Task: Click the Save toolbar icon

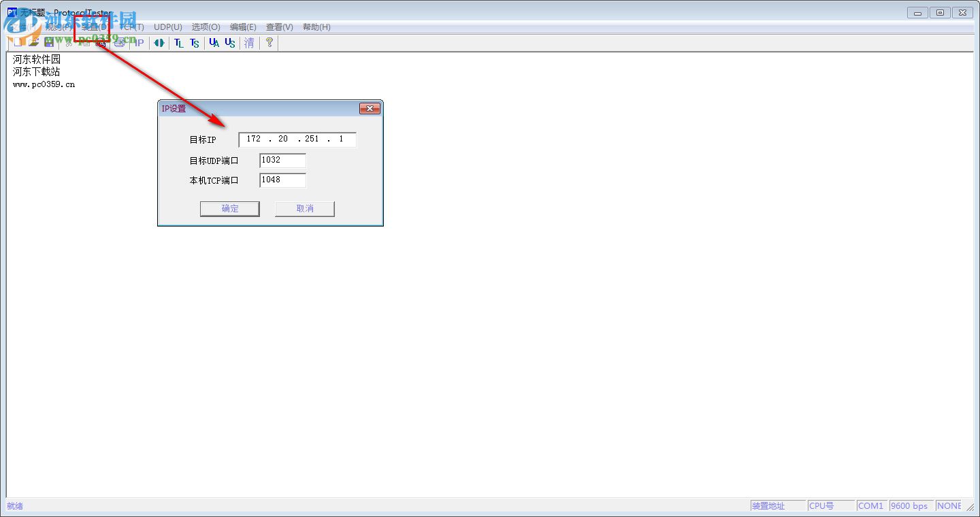Action: [49, 42]
